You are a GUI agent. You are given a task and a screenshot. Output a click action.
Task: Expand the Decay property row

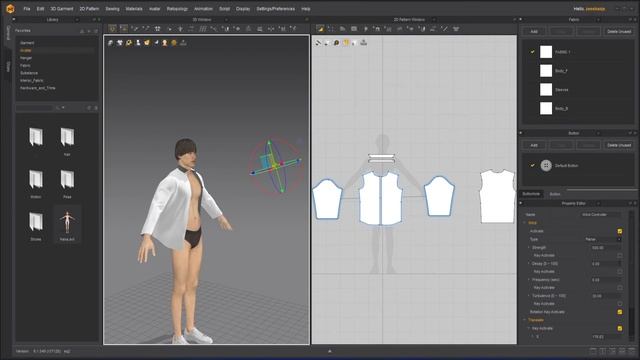coord(529,264)
